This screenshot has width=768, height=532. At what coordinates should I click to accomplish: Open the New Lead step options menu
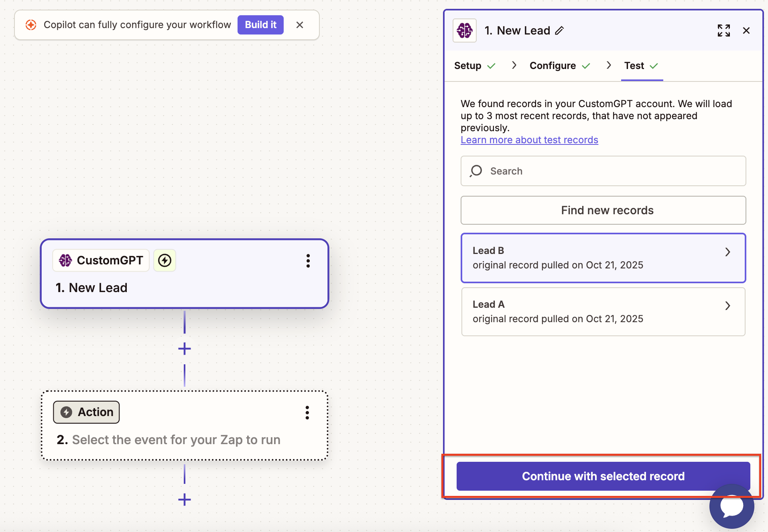(x=308, y=261)
